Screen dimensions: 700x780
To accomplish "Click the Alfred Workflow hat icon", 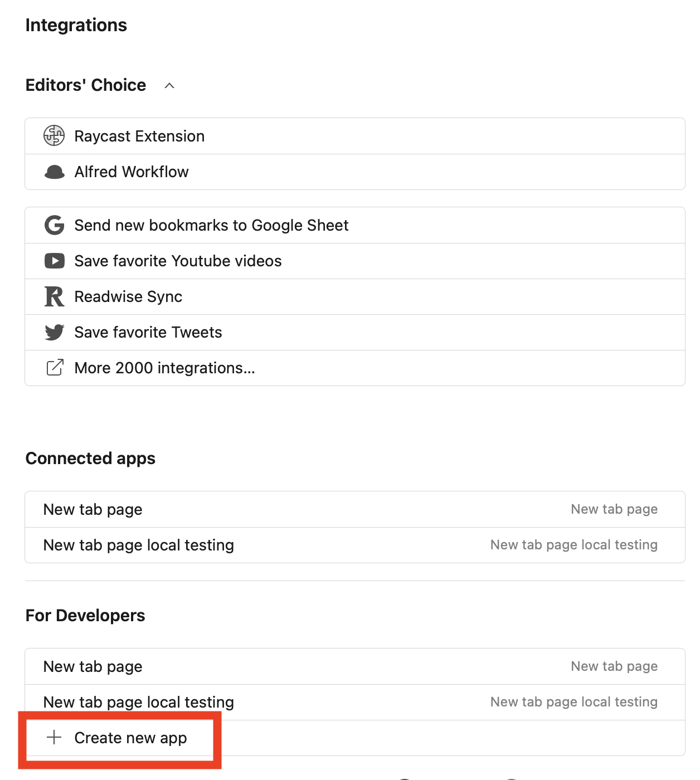I will 54,172.
